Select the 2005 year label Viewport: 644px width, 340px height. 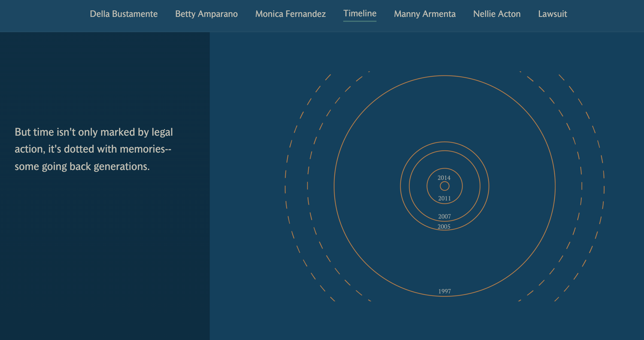[x=444, y=227]
